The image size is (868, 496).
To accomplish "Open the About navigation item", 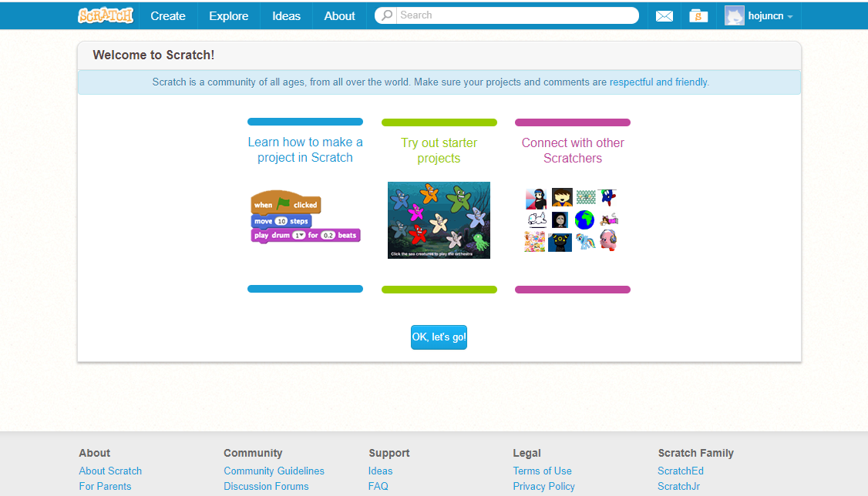I will (x=339, y=16).
